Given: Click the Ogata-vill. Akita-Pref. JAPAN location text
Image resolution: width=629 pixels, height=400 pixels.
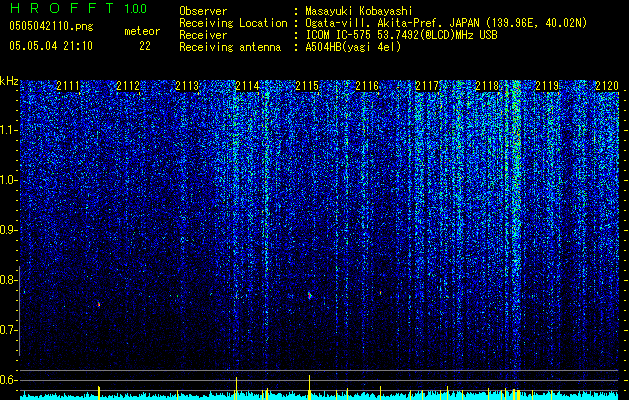Looking at the screenshot, I should click(446, 23).
